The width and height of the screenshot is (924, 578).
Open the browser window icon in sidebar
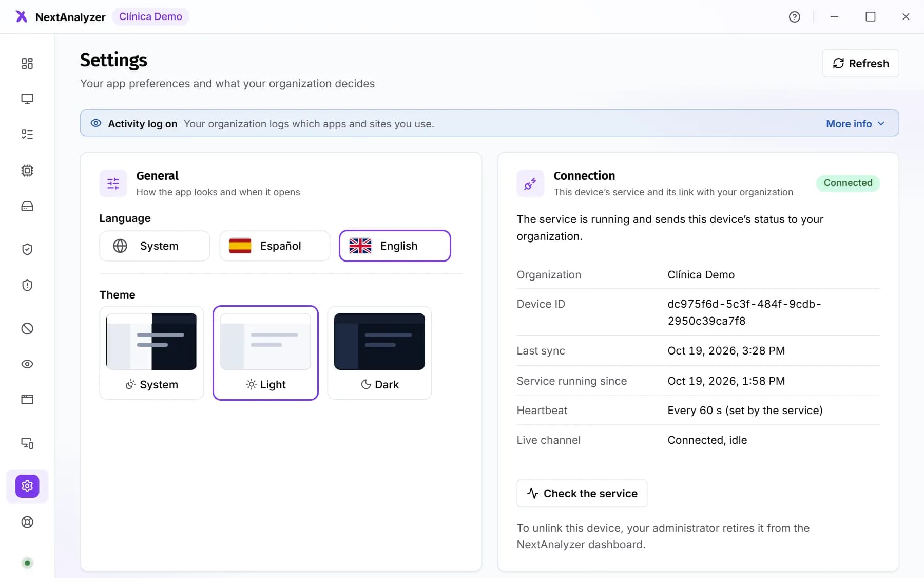pos(27,399)
